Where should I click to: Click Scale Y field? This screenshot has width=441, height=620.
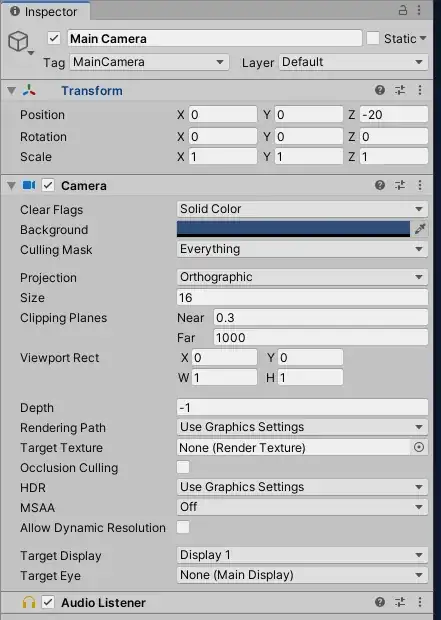click(309, 157)
